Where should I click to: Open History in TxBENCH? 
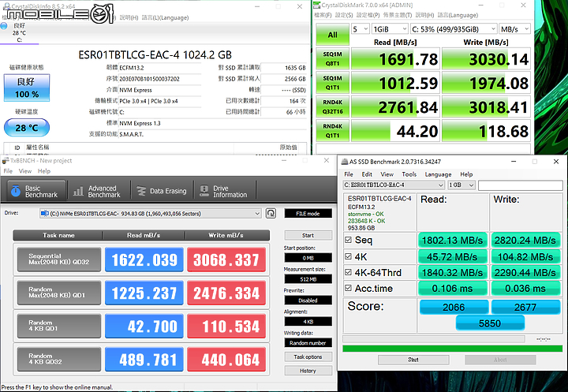pos(308,371)
